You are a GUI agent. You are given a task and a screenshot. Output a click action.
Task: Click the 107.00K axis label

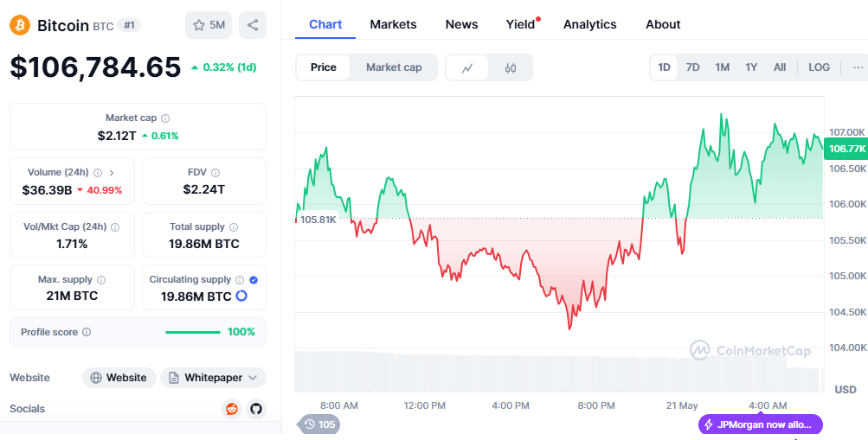[847, 132]
